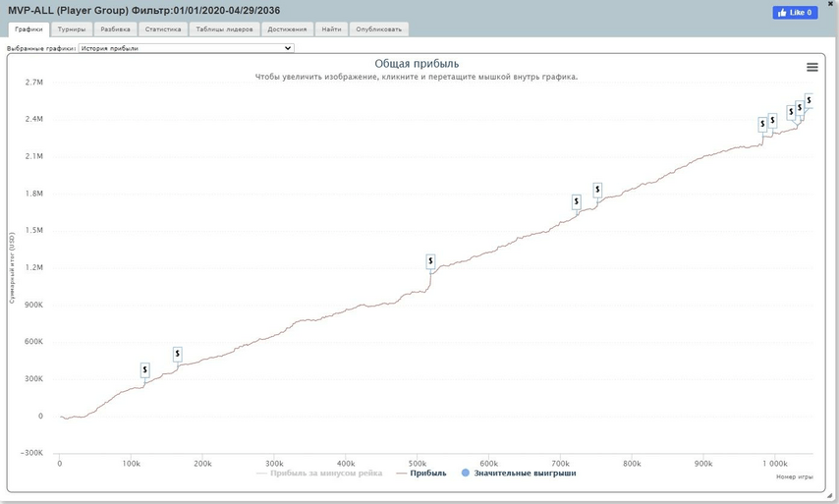Click the first $ win marker near game 120k

(144, 369)
